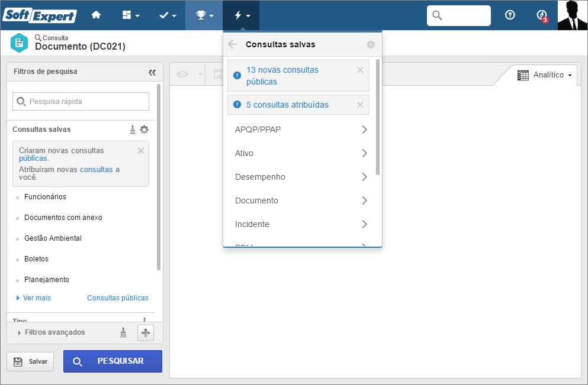Go to the Home icon

(96, 15)
